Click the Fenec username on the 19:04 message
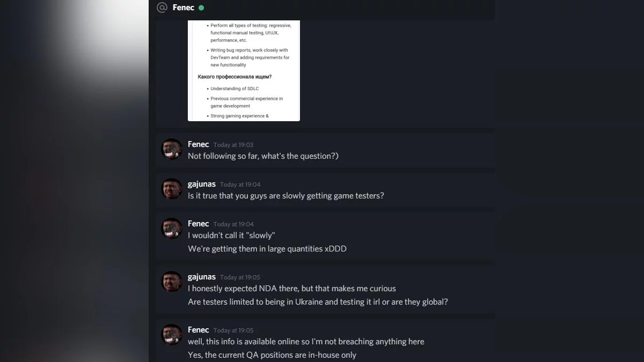The height and width of the screenshot is (362, 644). point(198,224)
